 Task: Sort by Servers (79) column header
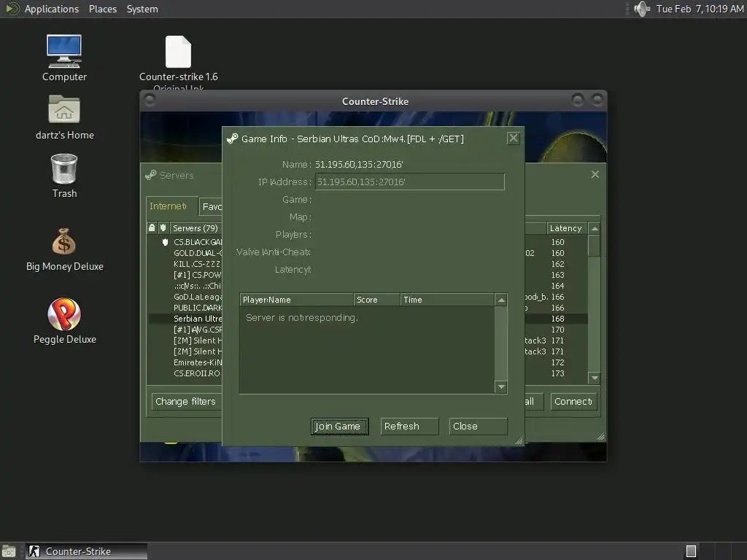(x=196, y=228)
